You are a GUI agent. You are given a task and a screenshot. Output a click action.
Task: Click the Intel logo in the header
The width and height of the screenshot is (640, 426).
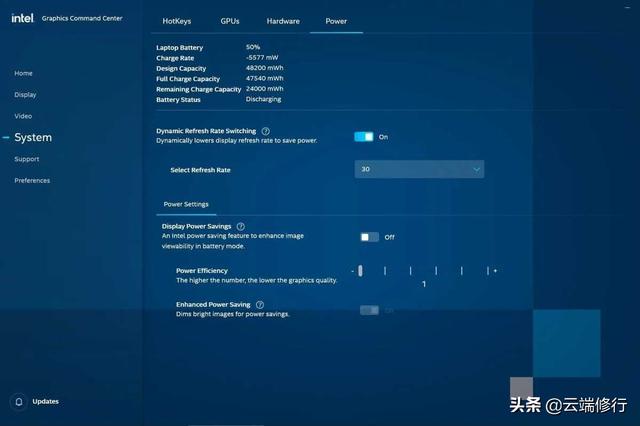pyautogui.click(x=22, y=18)
